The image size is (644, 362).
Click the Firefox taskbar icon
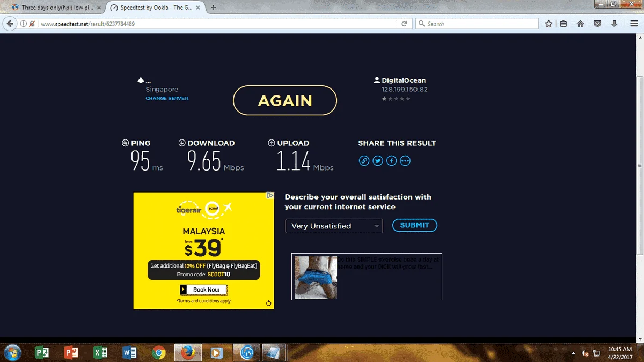point(187,352)
